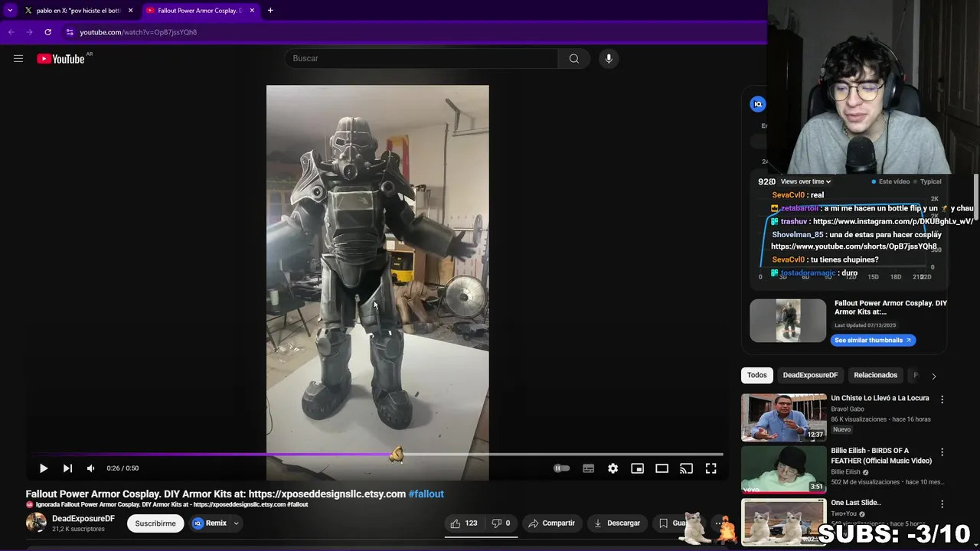Open options for Un Chiste video
This screenshot has height=551, width=980.
[942, 399]
